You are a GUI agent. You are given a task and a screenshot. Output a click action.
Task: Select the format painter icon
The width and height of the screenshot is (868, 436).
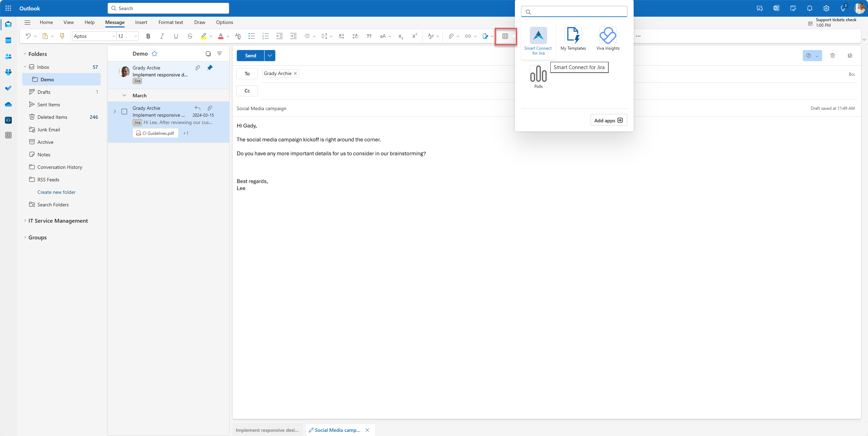pyautogui.click(x=62, y=36)
